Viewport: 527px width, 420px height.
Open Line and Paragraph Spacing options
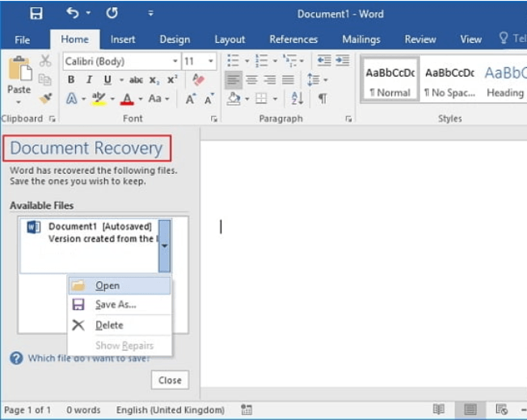(314, 80)
